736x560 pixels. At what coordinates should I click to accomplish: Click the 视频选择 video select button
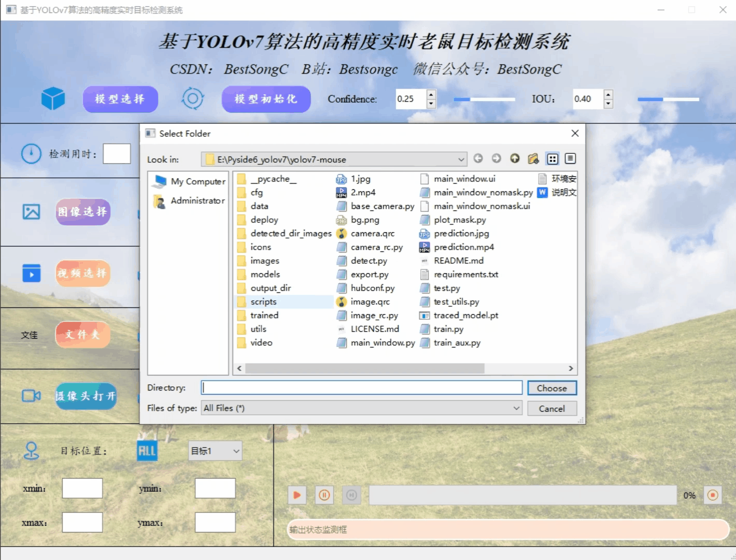tap(83, 273)
